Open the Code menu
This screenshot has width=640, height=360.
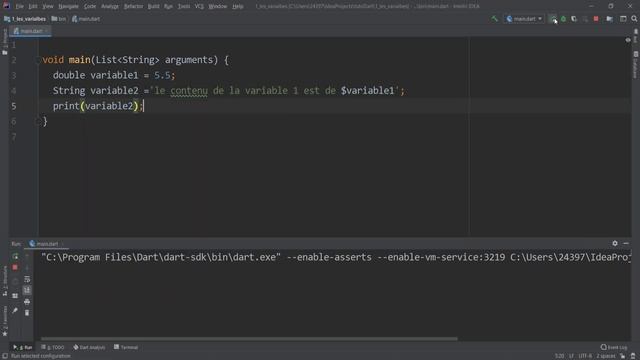(90, 6)
